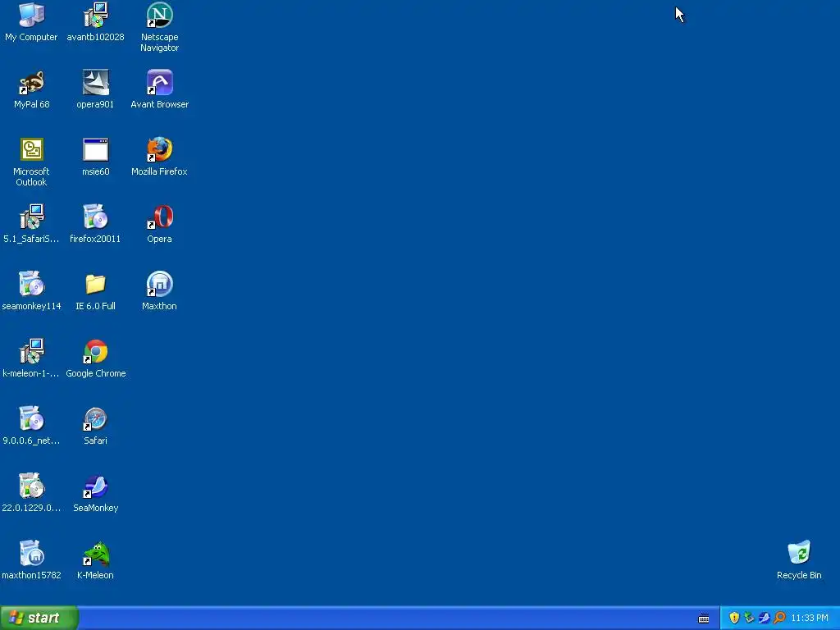Click the 11:33 PM system clock
The image size is (840, 630).
[x=810, y=619]
